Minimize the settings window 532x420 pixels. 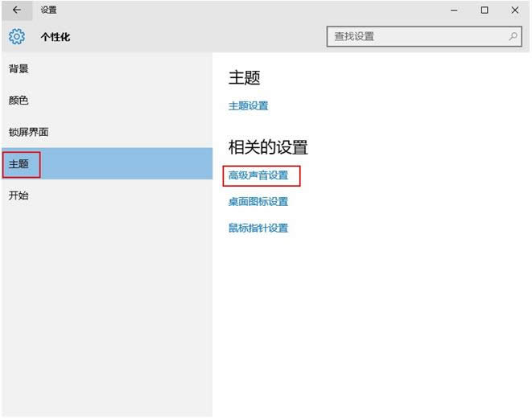click(x=454, y=10)
